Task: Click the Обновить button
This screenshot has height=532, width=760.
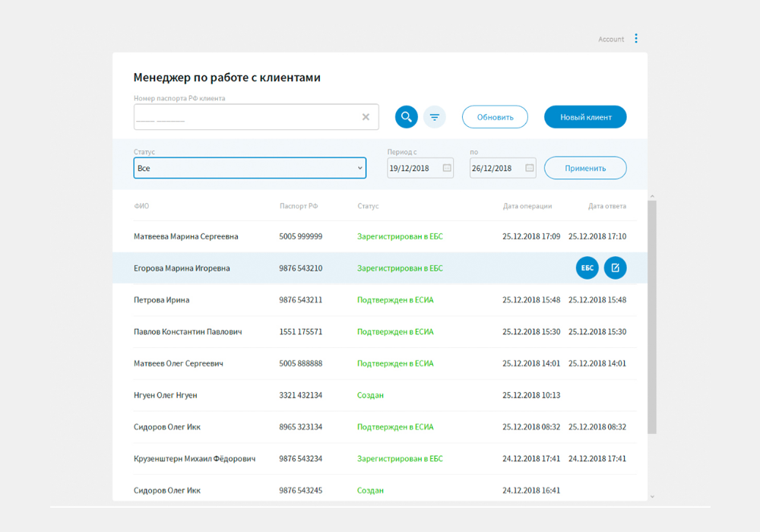Action: tap(495, 117)
